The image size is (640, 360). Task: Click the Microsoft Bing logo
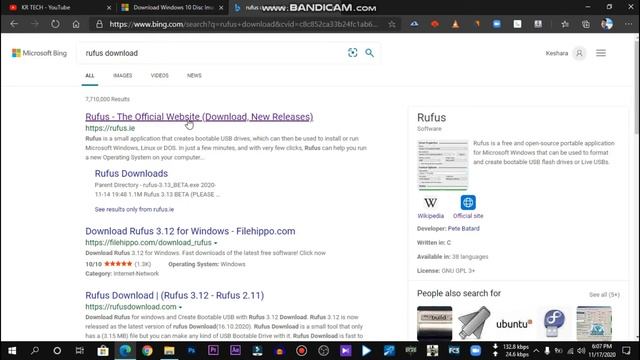[x=39, y=53]
